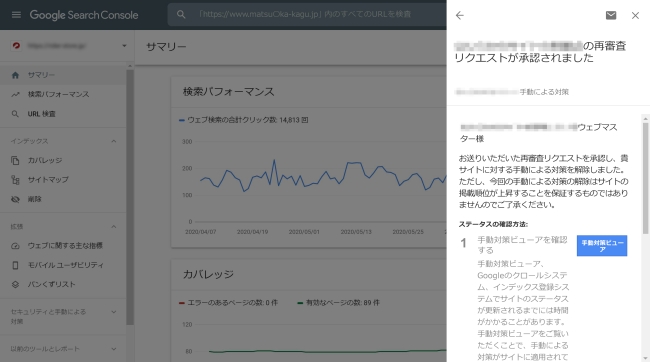Open モバイルユーザビリティ in the sidebar
Viewport: 650px width, 362px height.
tap(63, 265)
